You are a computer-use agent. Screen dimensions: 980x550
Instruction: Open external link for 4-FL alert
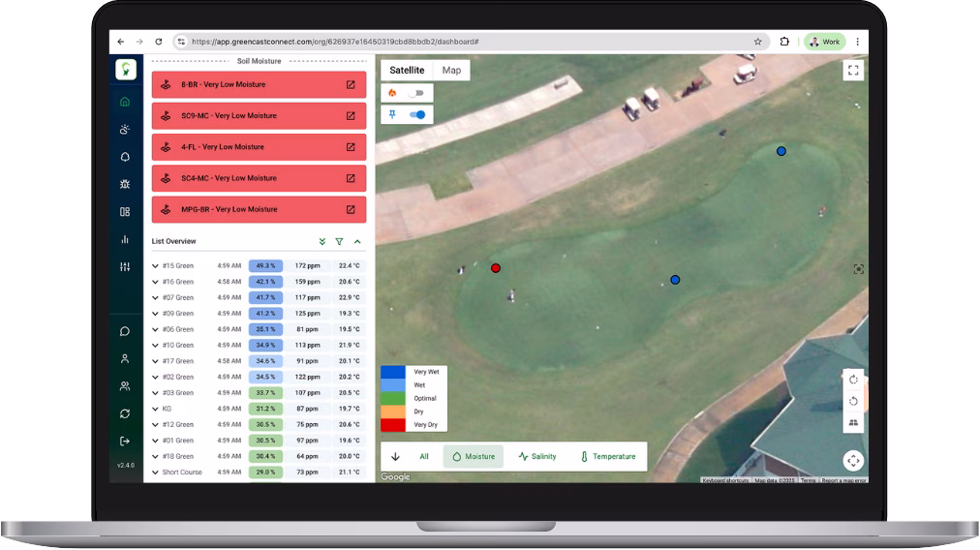coord(351,147)
